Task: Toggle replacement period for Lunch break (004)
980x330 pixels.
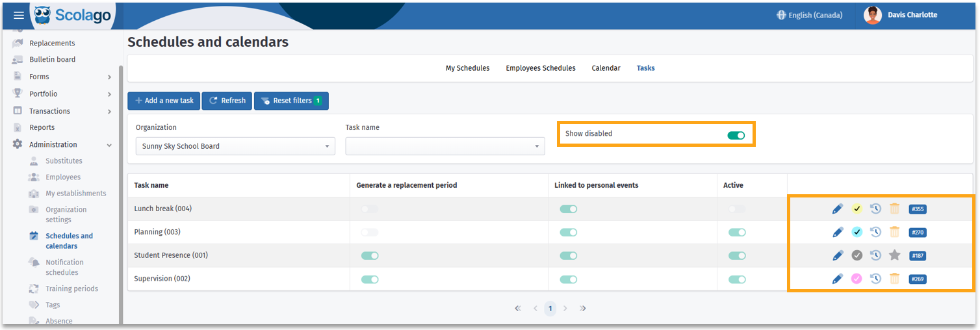Action: point(370,209)
